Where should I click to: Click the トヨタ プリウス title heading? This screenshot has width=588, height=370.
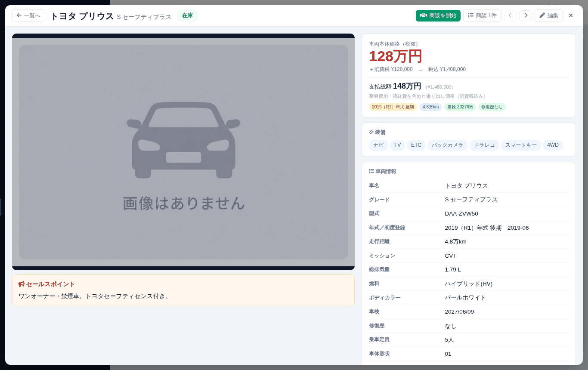(82, 16)
